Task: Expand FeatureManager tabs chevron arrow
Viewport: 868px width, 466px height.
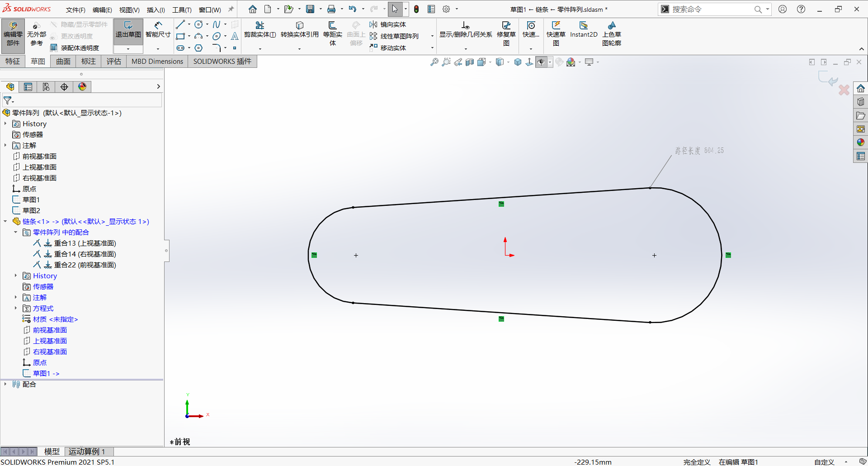Action: [x=158, y=86]
